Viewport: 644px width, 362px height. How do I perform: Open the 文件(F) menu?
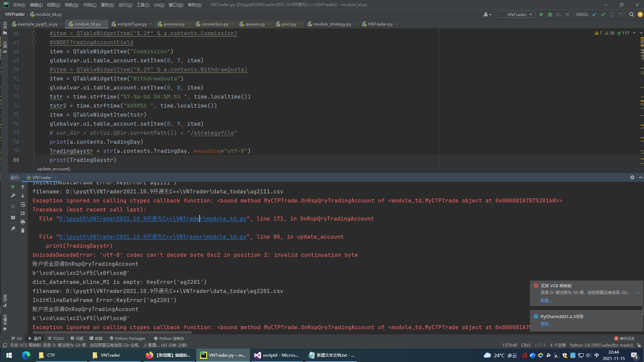(x=19, y=5)
